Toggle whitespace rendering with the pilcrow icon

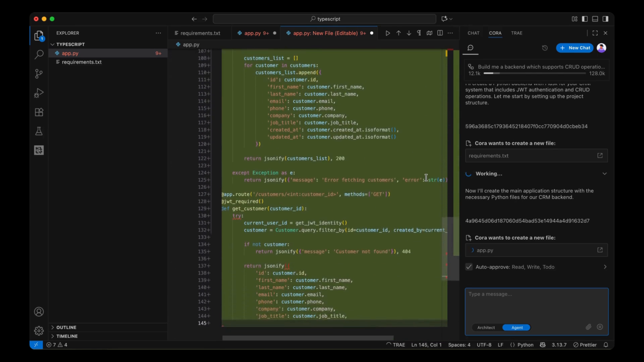click(419, 33)
